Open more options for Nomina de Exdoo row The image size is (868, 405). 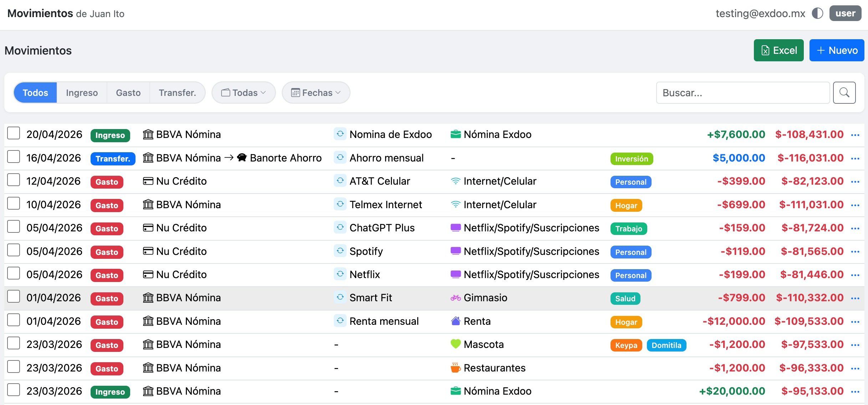coord(855,135)
